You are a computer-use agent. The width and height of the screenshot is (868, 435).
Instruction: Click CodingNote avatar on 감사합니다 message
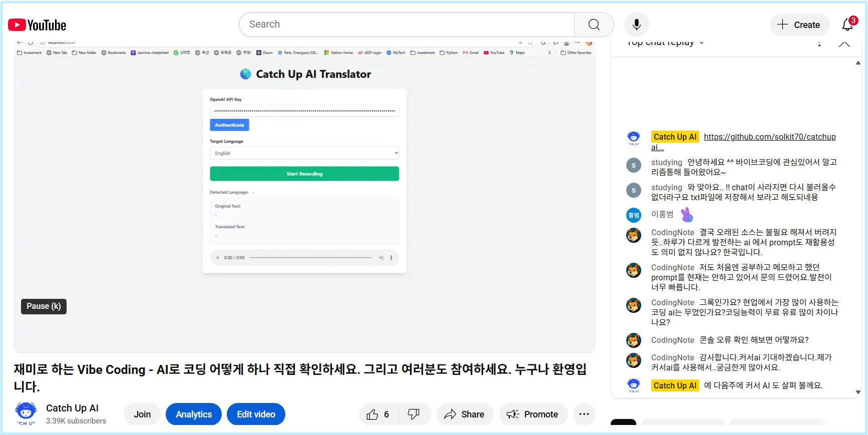pos(634,360)
